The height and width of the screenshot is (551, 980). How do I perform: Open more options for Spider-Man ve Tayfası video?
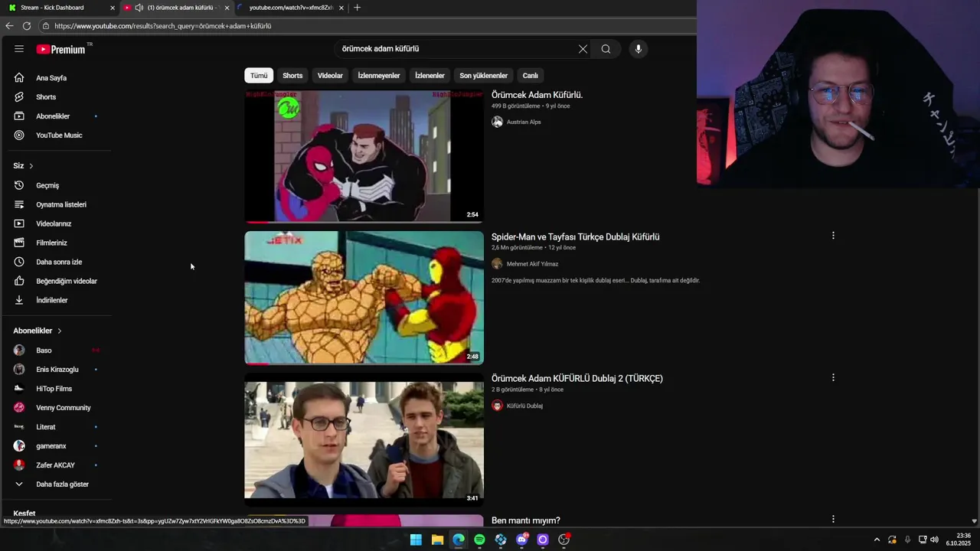pos(833,236)
